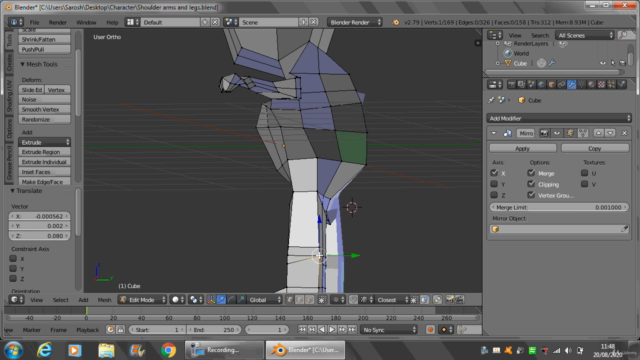The height and width of the screenshot is (360, 640).
Task: Collapse the Mesh Tools panel triangle
Action: (22, 64)
